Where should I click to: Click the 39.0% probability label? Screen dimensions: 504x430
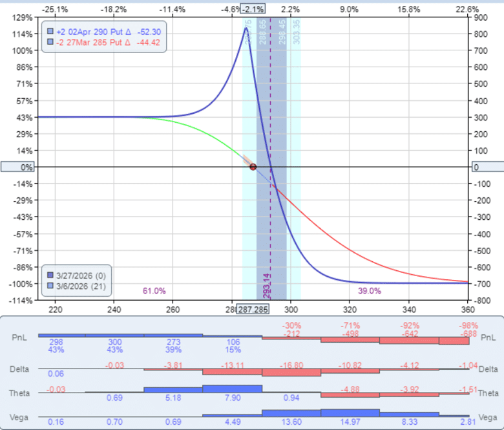point(370,291)
